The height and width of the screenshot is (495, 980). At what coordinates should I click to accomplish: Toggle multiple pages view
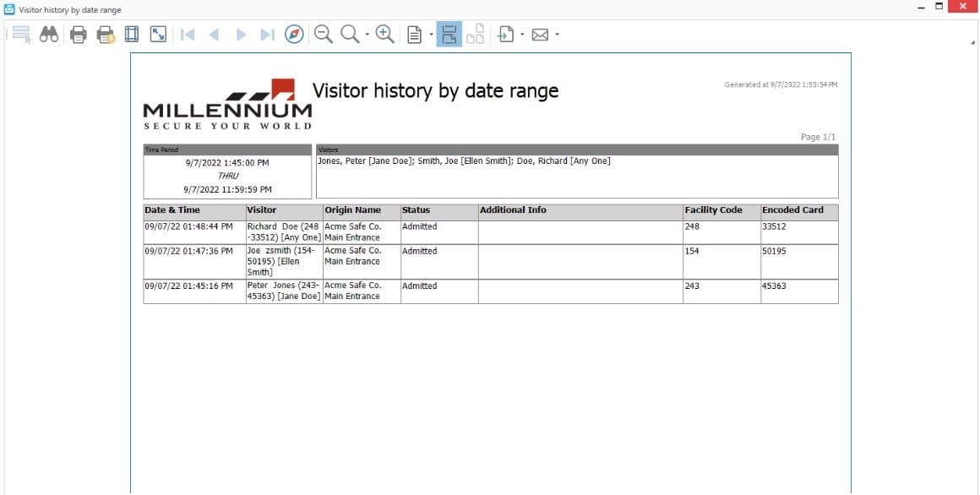click(x=476, y=35)
